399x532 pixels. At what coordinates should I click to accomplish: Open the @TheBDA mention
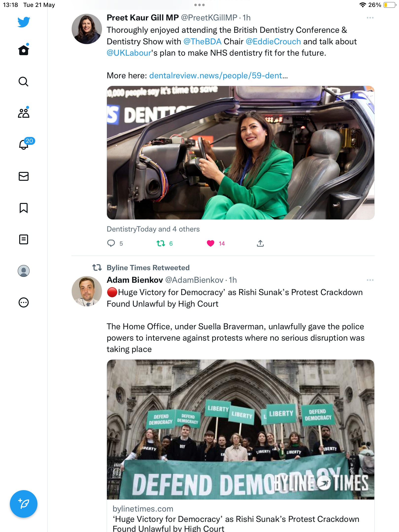tap(202, 41)
